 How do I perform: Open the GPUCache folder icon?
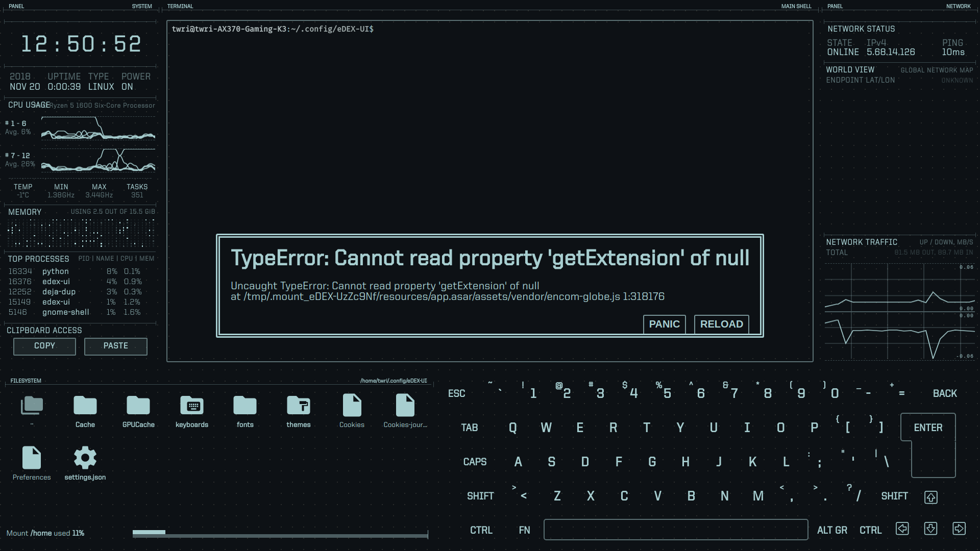click(x=138, y=406)
